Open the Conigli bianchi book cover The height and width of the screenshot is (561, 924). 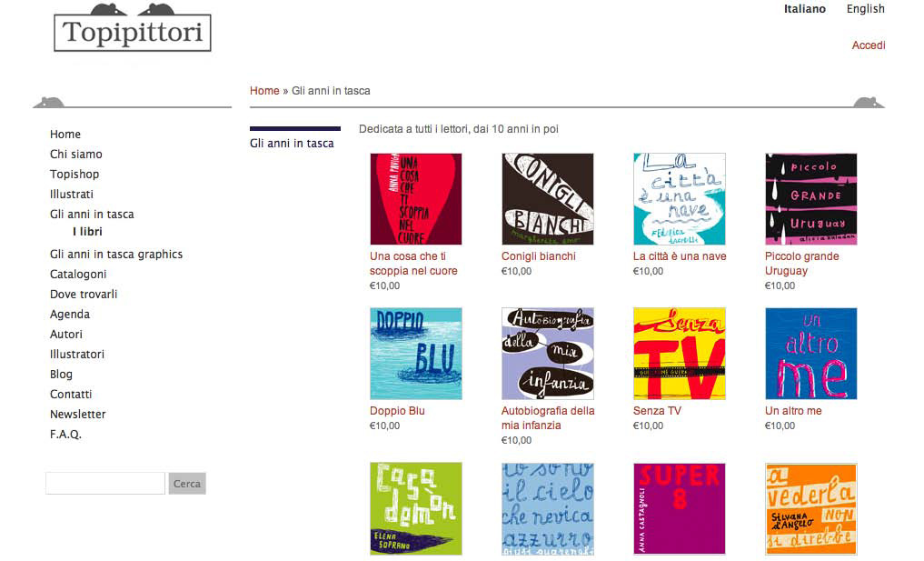click(548, 199)
